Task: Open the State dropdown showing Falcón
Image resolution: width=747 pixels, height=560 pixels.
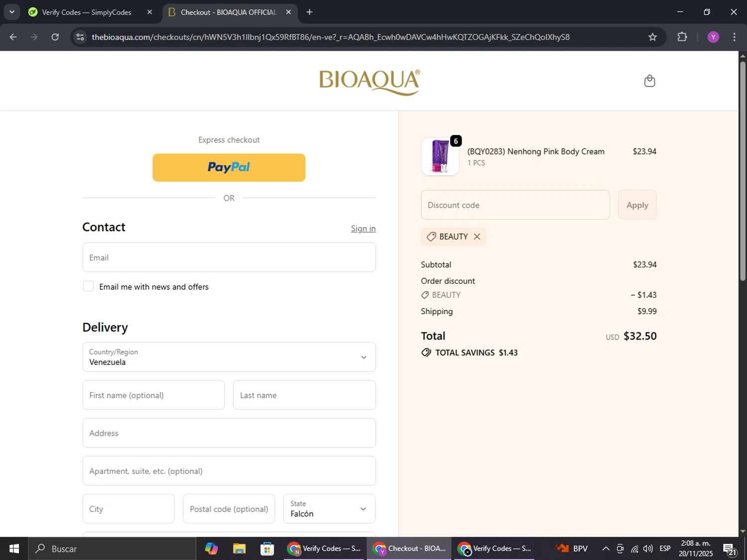Action: coord(329,509)
